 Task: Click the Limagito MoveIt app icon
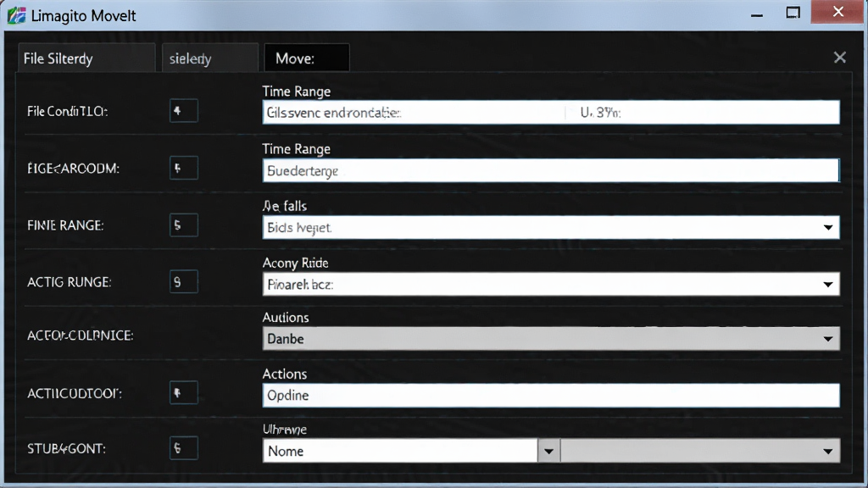[x=17, y=15]
